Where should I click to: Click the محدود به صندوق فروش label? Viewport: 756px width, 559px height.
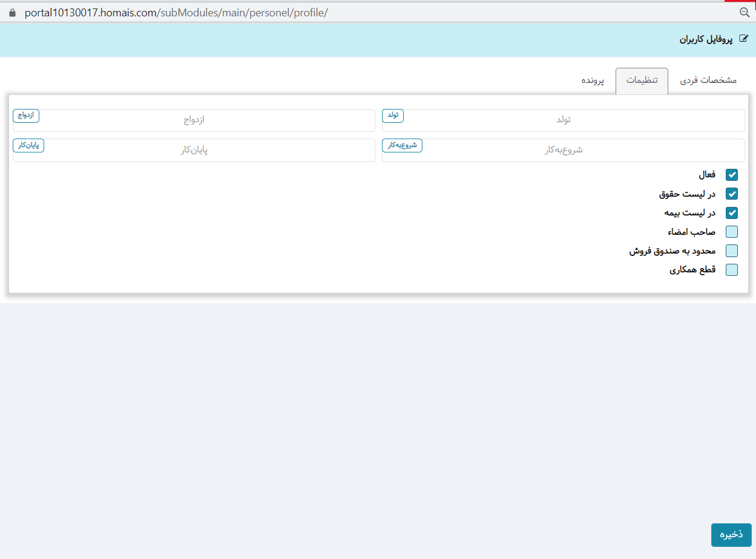[672, 250]
